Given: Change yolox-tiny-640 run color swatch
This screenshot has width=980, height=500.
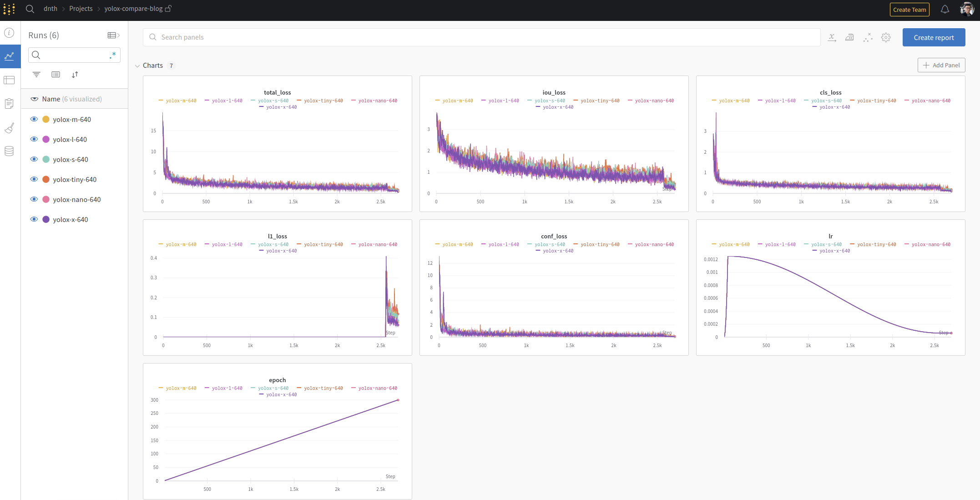Looking at the screenshot, I should 46,179.
